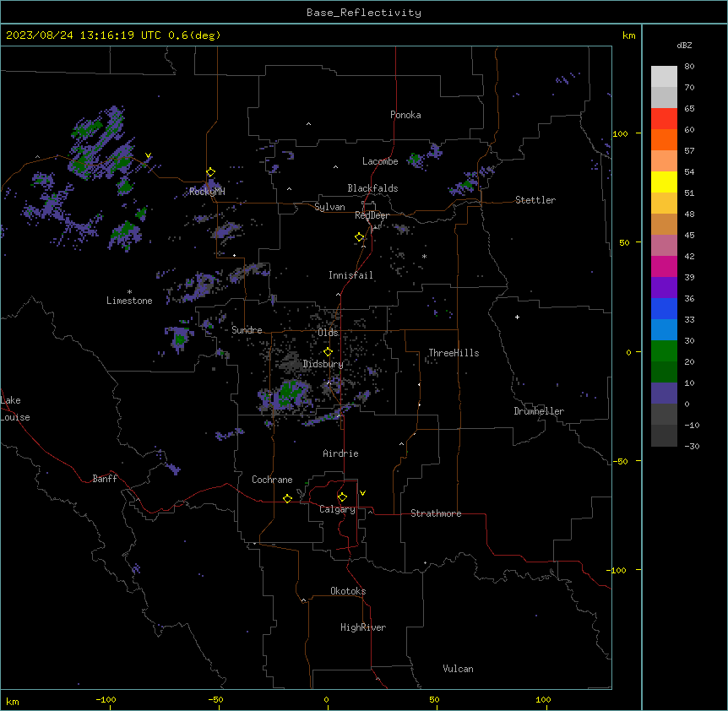Click the Didsbury town label

(323, 364)
